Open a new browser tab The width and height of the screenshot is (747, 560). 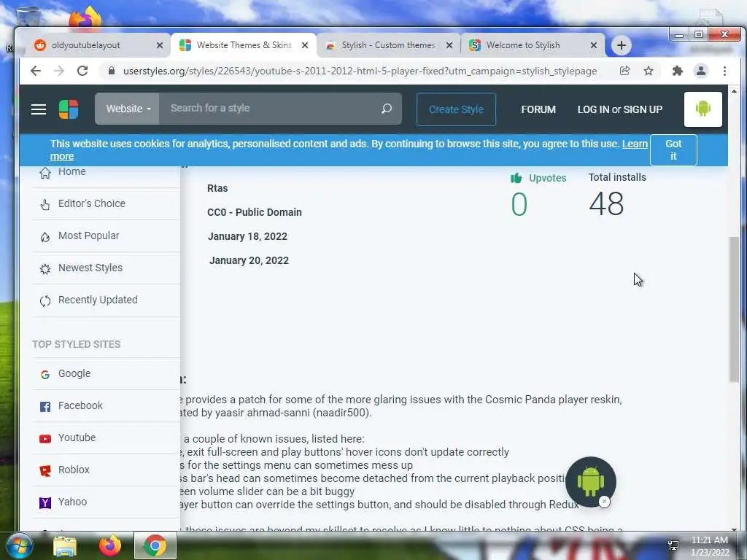[621, 45]
